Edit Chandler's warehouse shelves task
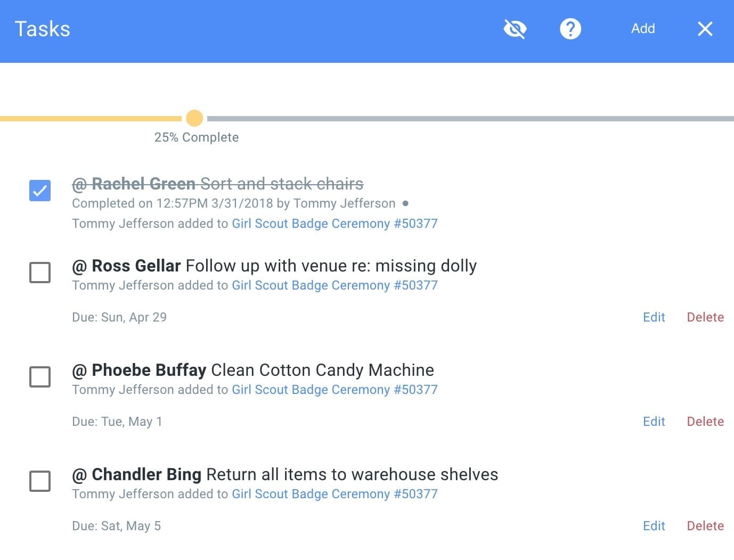Screen dimensions: 734x560 [x=654, y=525]
